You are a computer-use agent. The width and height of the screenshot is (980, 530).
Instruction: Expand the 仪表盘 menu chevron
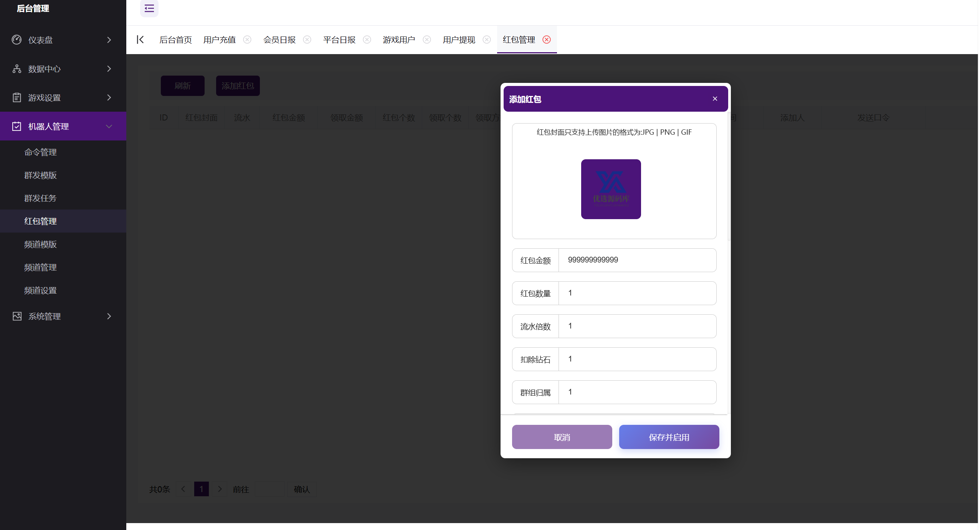click(109, 40)
